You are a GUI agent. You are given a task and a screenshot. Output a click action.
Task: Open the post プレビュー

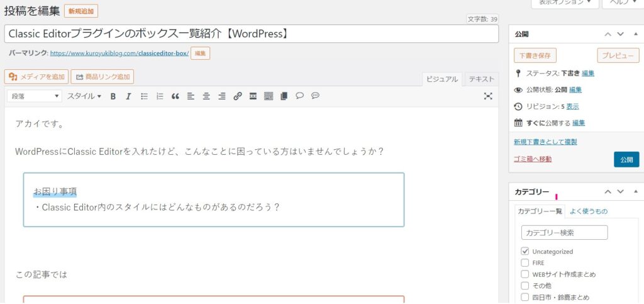(618, 55)
